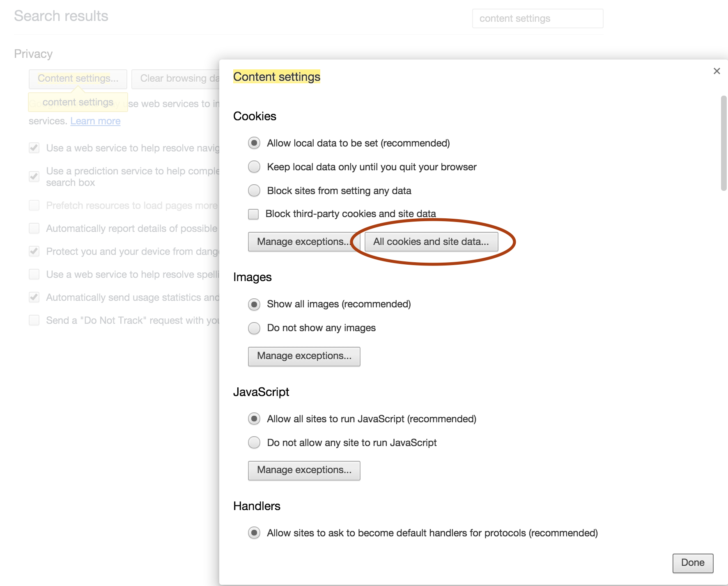Click the content settings search field
Screen dimensions: 728x586
[x=537, y=18]
